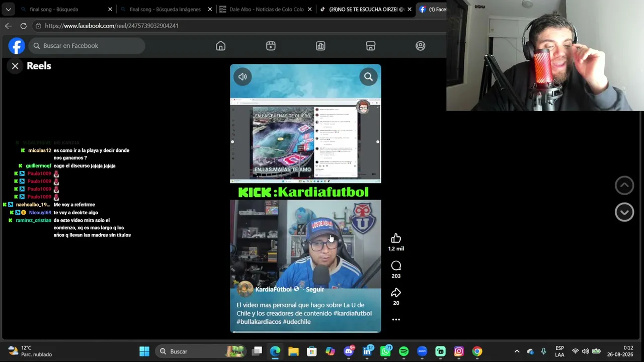
Task: Open the dashboard chart icon in Facebook navigation
Action: click(320, 46)
